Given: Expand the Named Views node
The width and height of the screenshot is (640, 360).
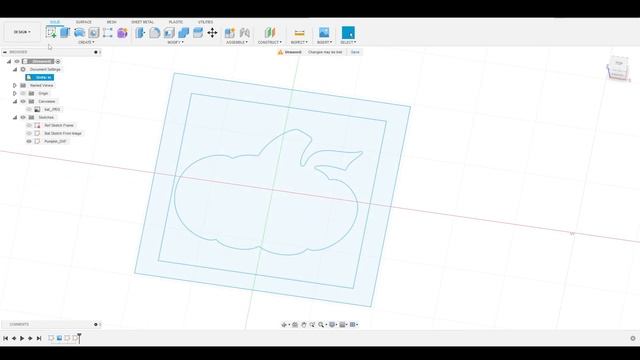Looking at the screenshot, I should click(15, 85).
